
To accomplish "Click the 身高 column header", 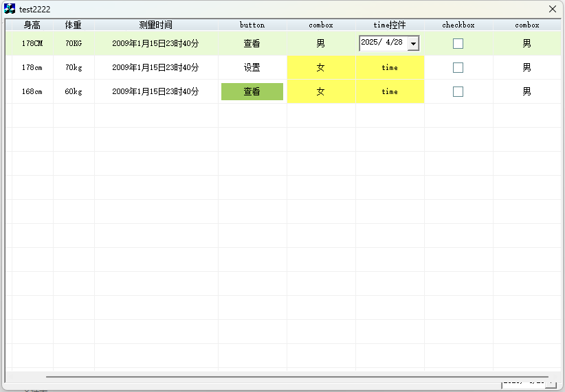I will 32,25.
